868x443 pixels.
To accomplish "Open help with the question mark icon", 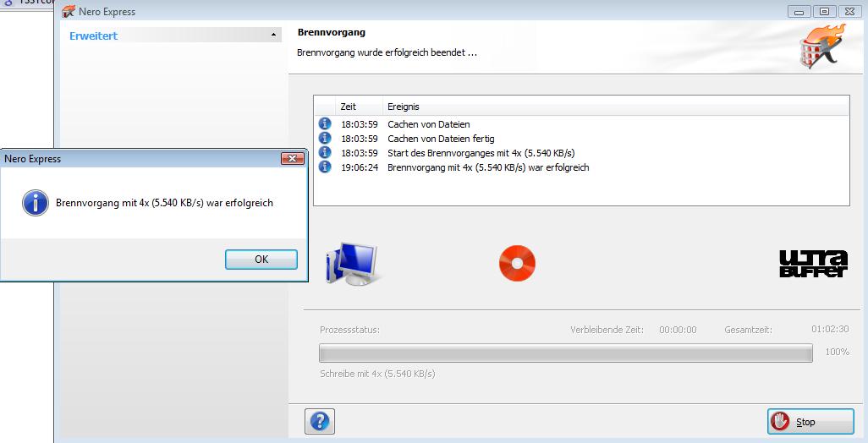I will click(320, 421).
